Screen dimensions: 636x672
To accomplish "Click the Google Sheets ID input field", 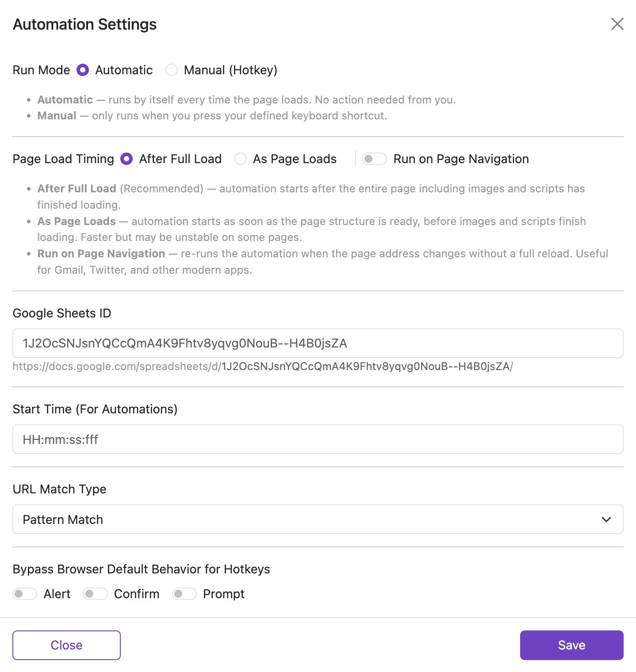I will point(318,343).
